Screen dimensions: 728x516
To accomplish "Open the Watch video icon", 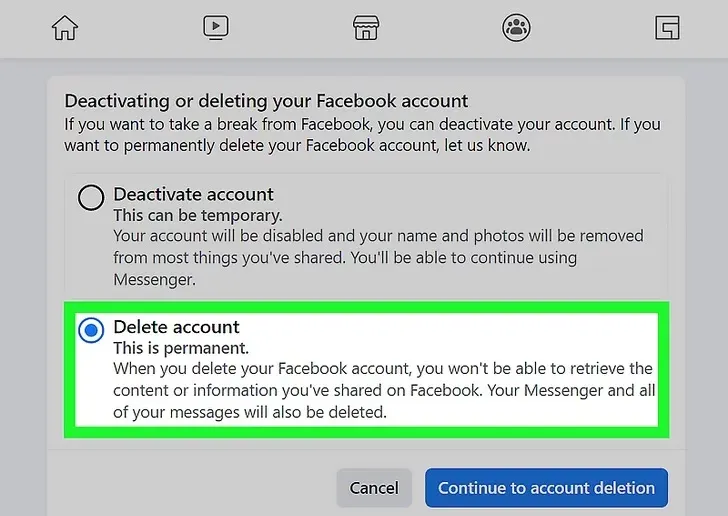I will 216,28.
